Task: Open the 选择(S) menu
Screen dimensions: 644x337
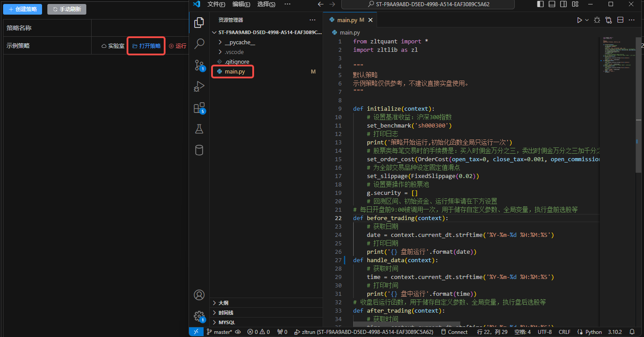Action: coord(266,4)
